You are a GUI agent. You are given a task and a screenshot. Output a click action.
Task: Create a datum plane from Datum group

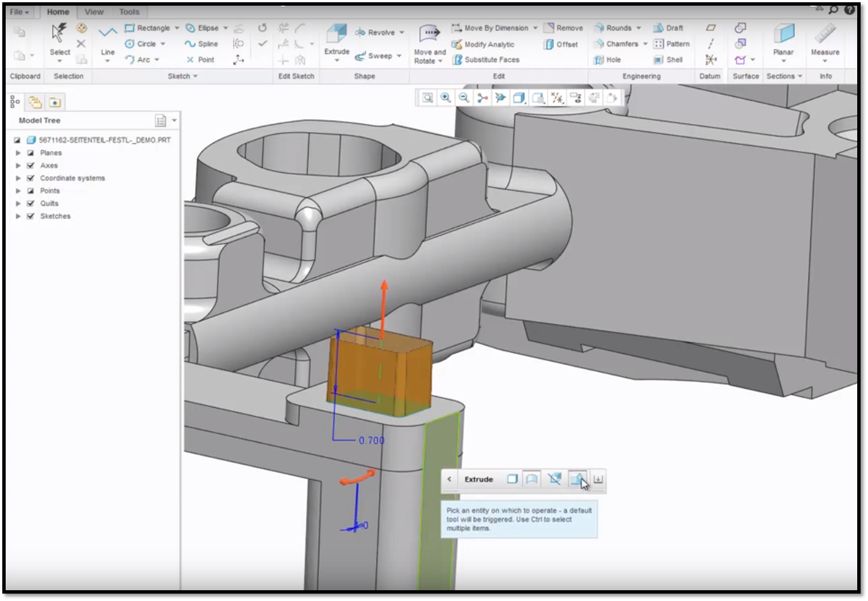pyautogui.click(x=710, y=28)
